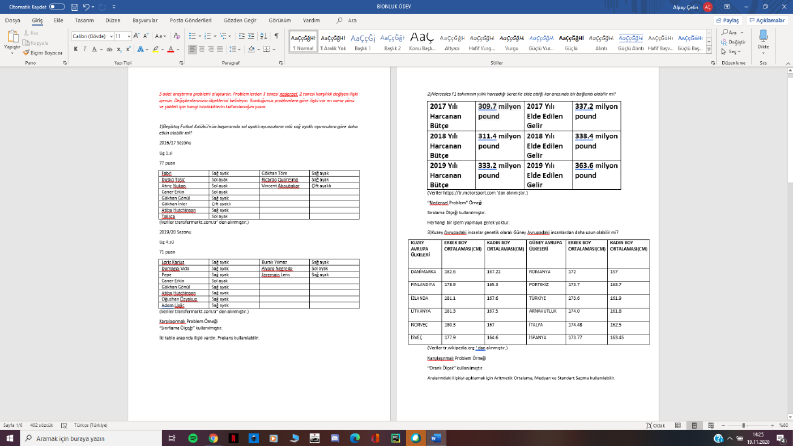Open the Gözden Geçir ribbon tab
The height and width of the screenshot is (446, 793).
point(240,20)
